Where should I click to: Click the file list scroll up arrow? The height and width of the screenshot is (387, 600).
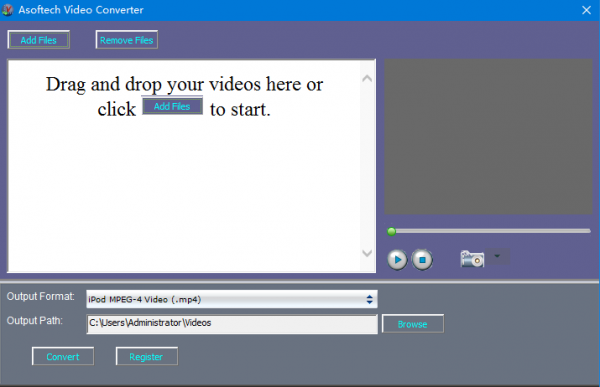(x=367, y=79)
